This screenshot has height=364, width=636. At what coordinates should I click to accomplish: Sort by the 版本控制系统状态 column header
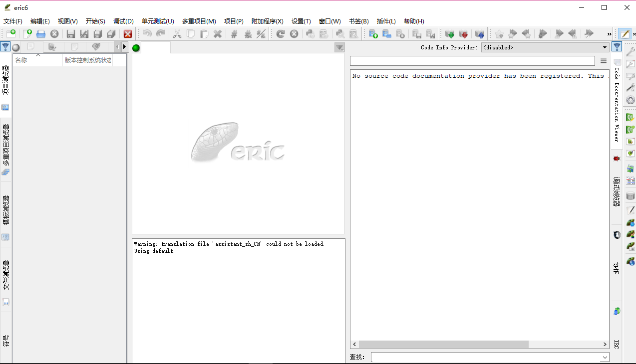point(88,60)
